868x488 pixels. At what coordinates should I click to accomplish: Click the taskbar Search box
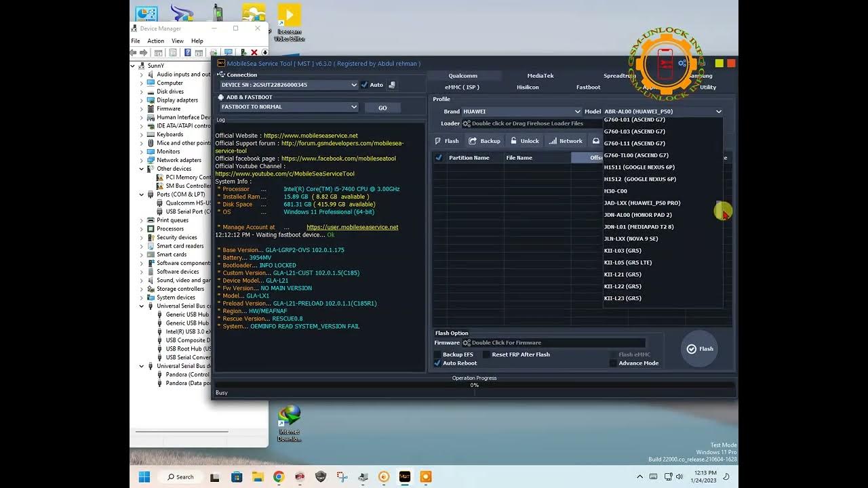point(181,476)
